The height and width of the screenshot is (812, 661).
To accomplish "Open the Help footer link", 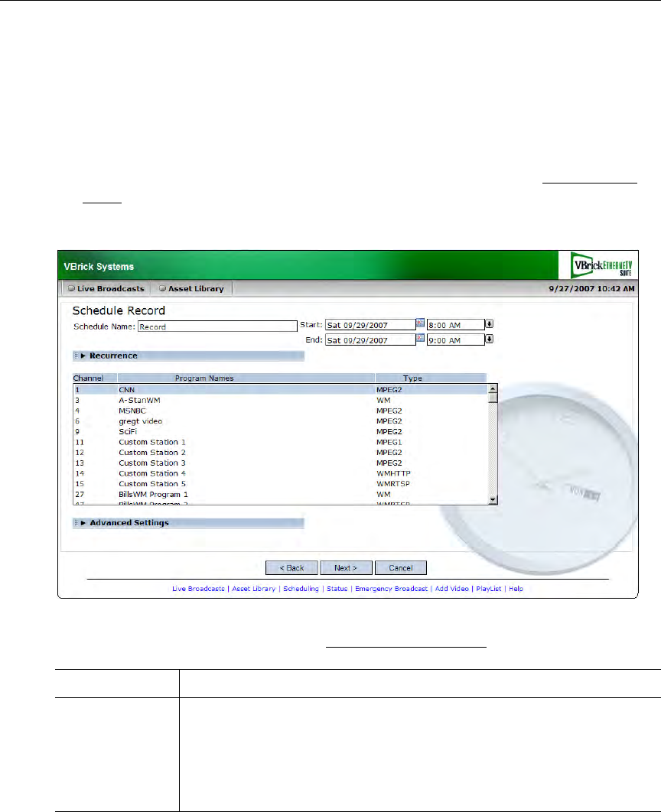I will pyautogui.click(x=516, y=590).
